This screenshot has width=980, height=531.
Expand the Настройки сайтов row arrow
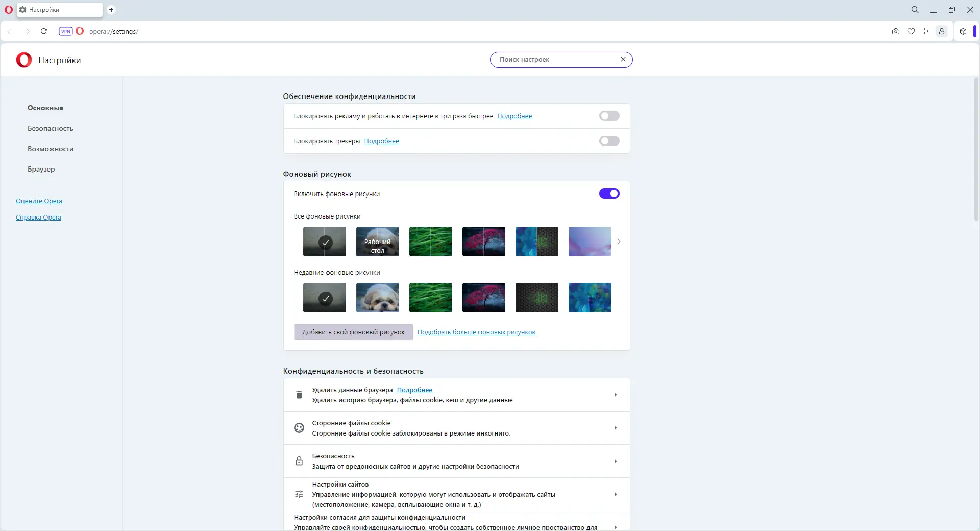(616, 494)
